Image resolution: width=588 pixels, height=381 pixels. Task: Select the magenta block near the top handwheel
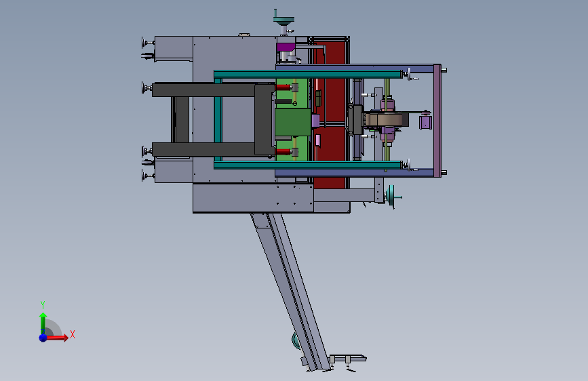click(x=286, y=47)
